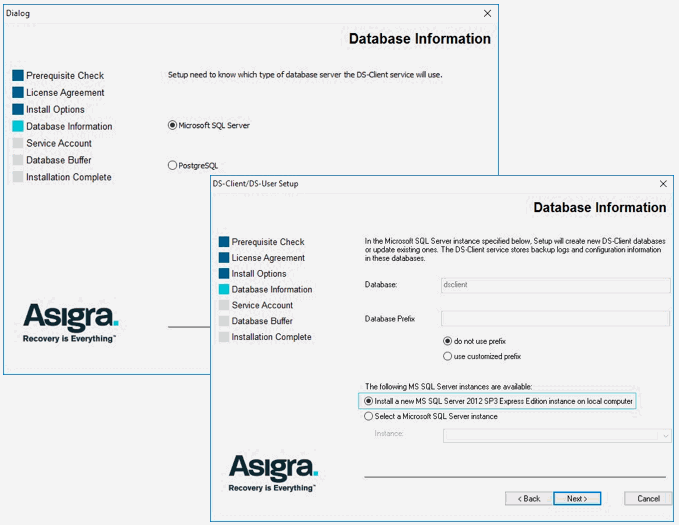The width and height of the screenshot is (679, 525).
Task: Click Database Buffer step icon in Dialog window
Action: pos(18,160)
